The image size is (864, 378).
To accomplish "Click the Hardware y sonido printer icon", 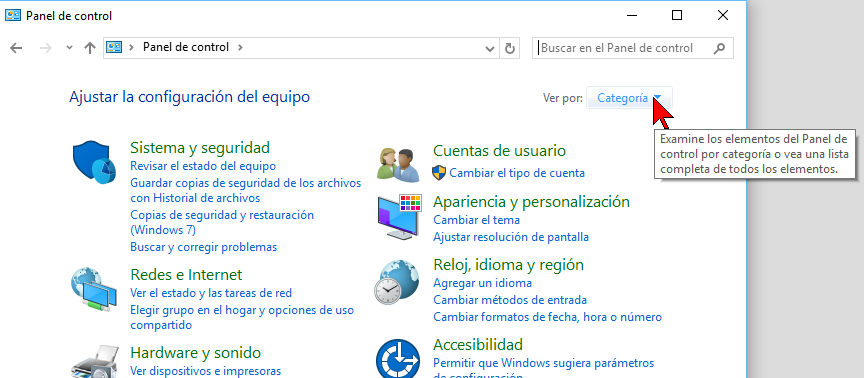I will [x=95, y=361].
